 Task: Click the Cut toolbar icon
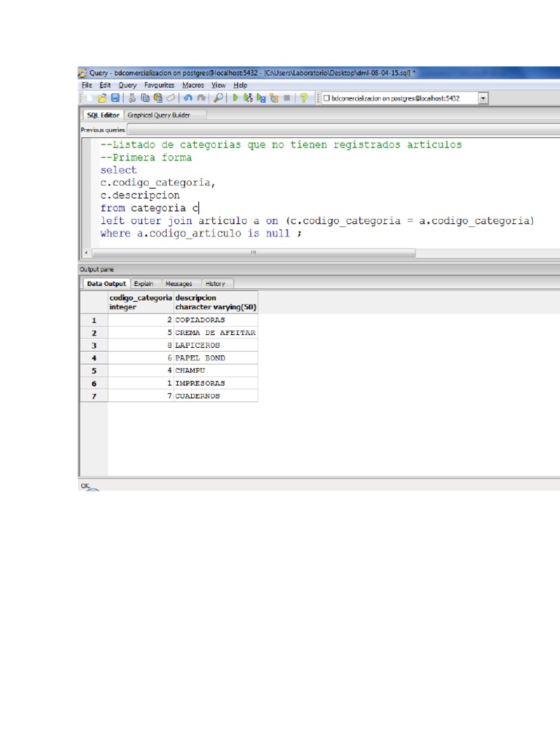[133, 98]
